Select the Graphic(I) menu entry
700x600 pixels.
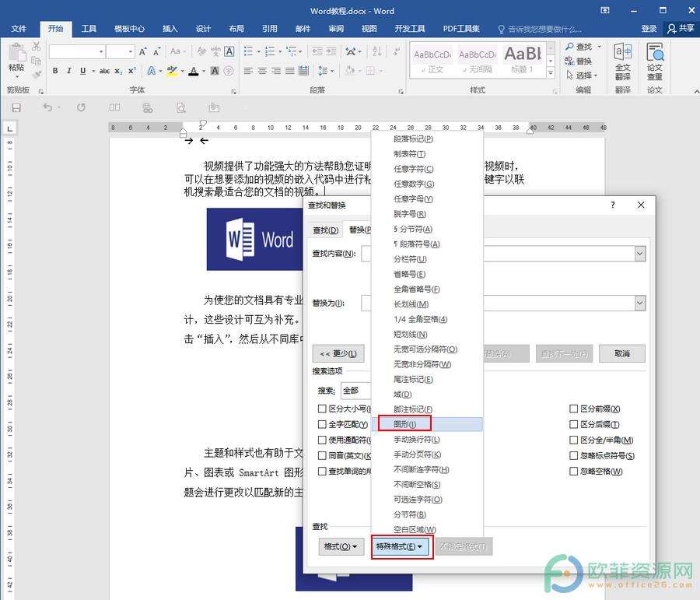[427, 424]
